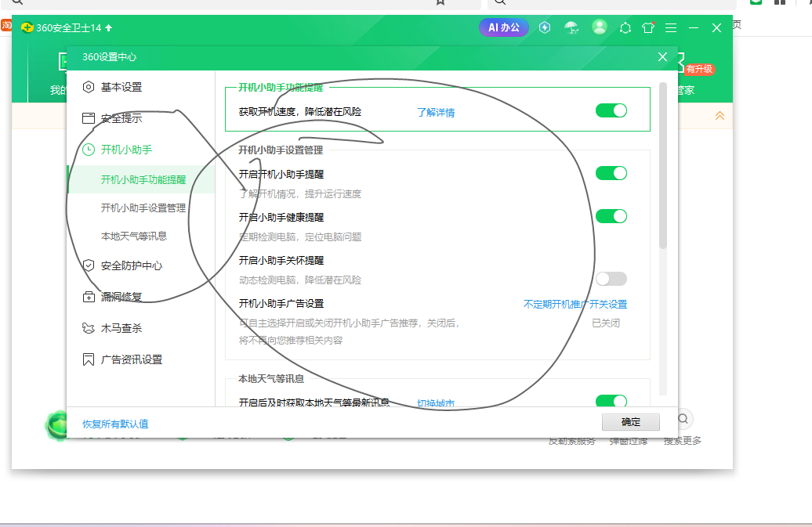Toggle 获取开机速度，降低潜在风险 switch
812x527 pixels.
(x=611, y=110)
